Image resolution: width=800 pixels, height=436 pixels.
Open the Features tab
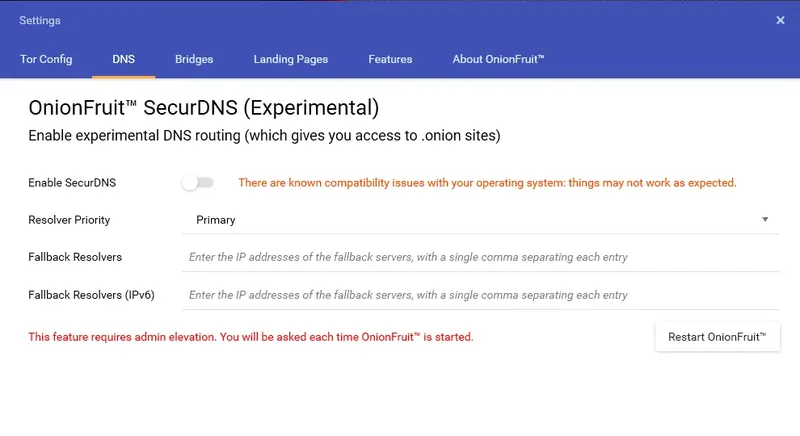coord(390,60)
